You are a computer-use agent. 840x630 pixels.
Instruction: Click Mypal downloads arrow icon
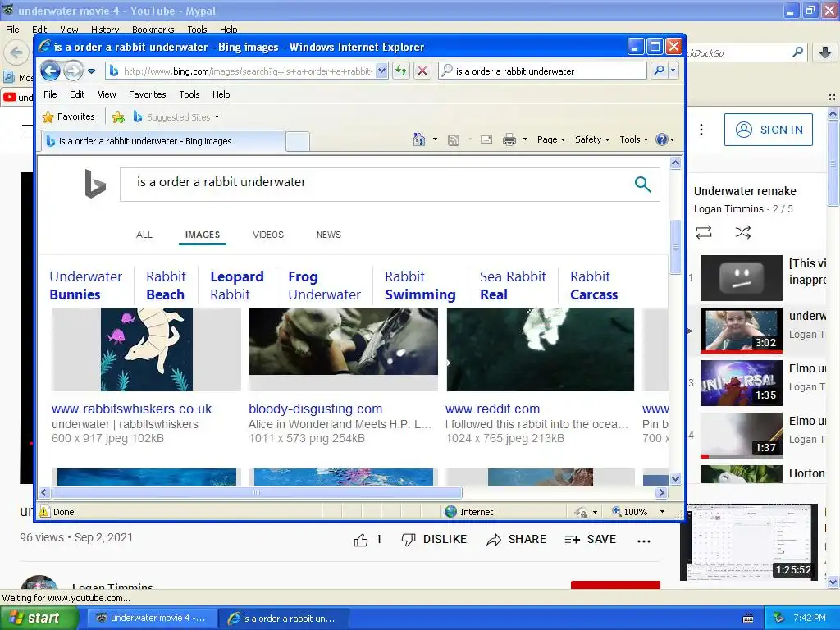point(825,52)
